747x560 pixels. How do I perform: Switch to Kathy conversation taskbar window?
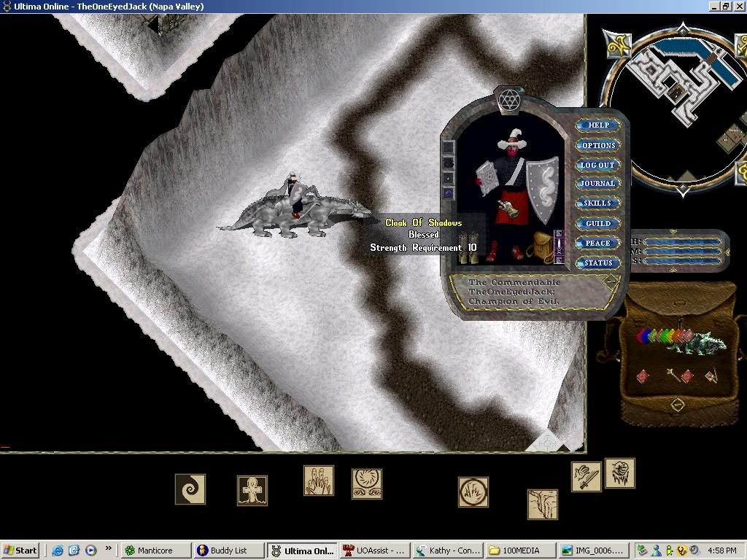(x=448, y=551)
